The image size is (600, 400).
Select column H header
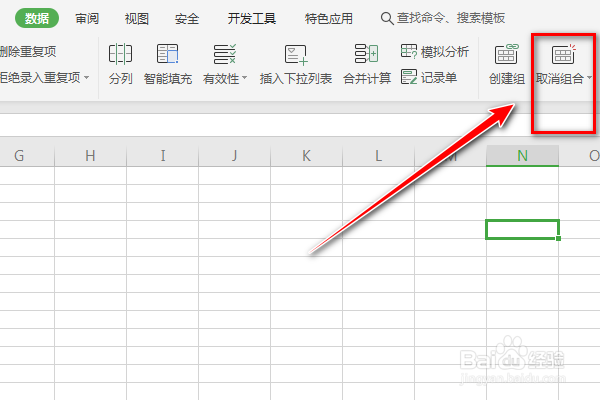90,156
